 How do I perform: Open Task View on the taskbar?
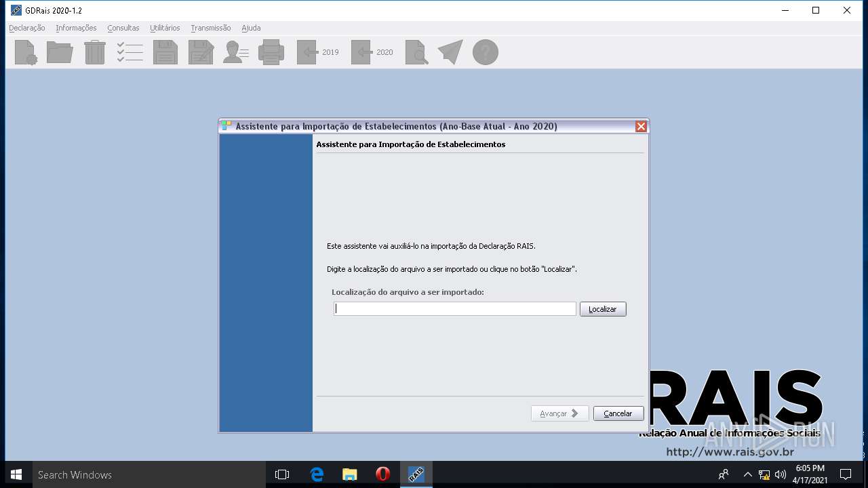[x=282, y=474]
